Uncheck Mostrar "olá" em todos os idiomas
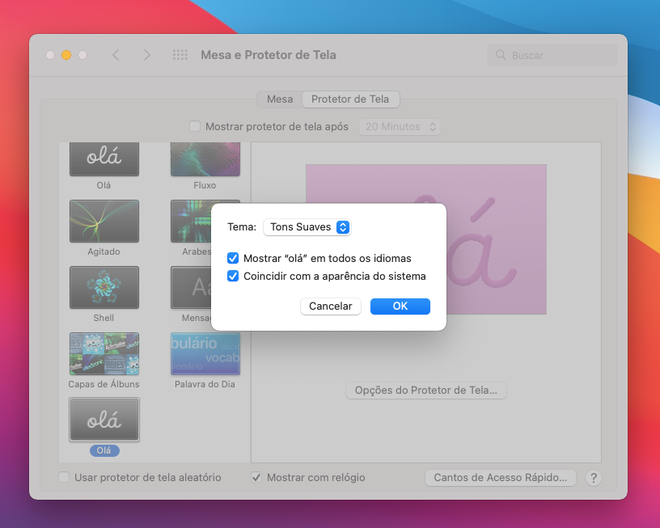The width and height of the screenshot is (660, 528). click(x=233, y=258)
